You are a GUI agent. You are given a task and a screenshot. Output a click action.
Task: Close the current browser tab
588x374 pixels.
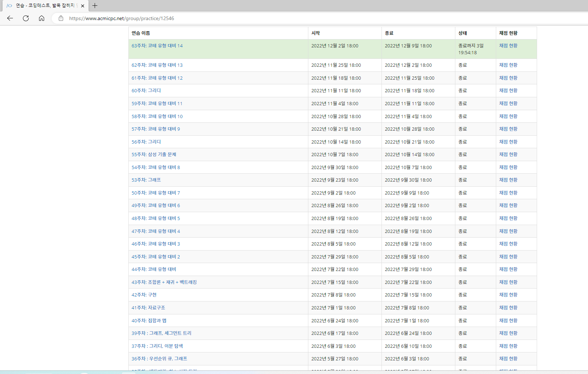pos(82,6)
